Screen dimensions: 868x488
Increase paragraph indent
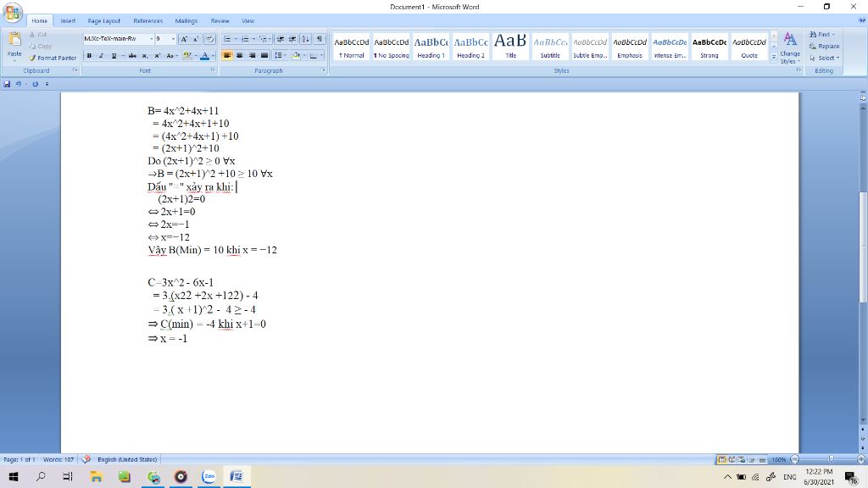pos(292,39)
